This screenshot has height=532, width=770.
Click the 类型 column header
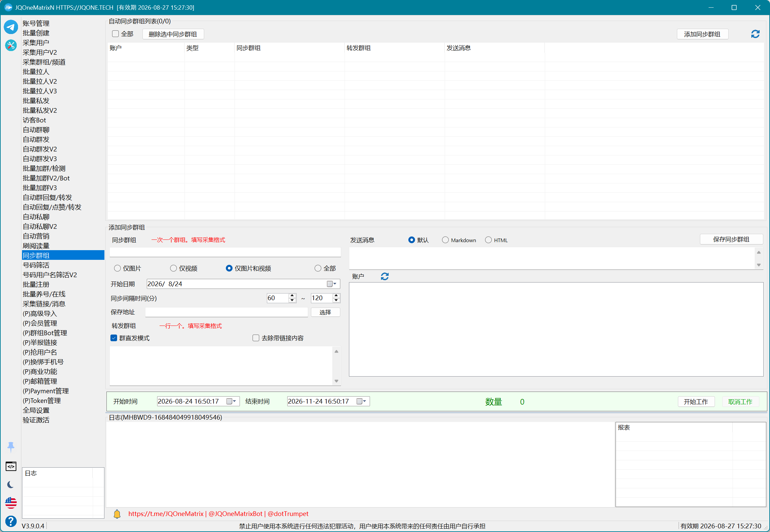210,48
